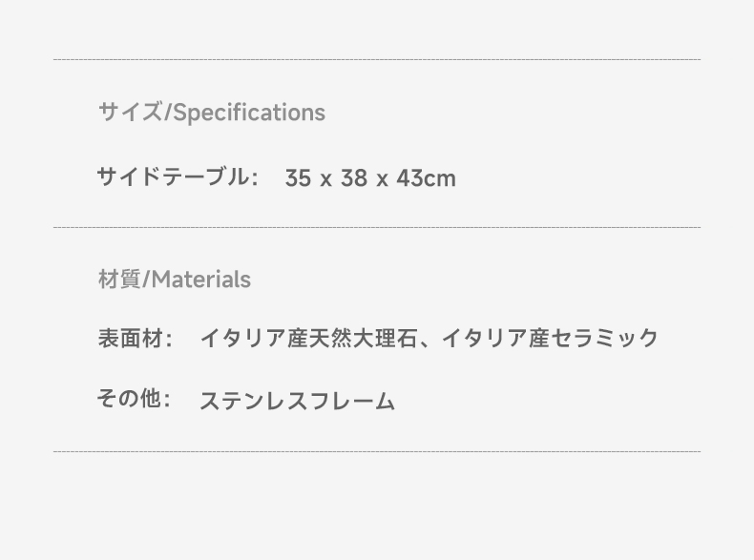The height and width of the screenshot is (560, 754).
Task: Click the 材質/Materials heading
Action: (175, 280)
